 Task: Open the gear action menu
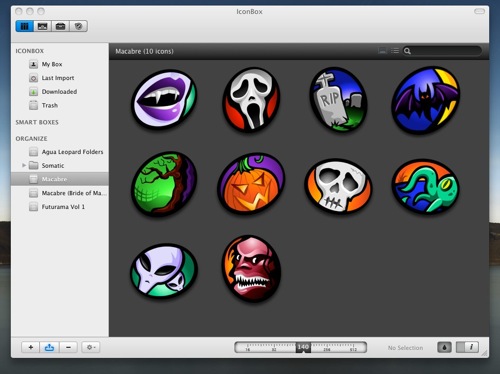coord(91,347)
